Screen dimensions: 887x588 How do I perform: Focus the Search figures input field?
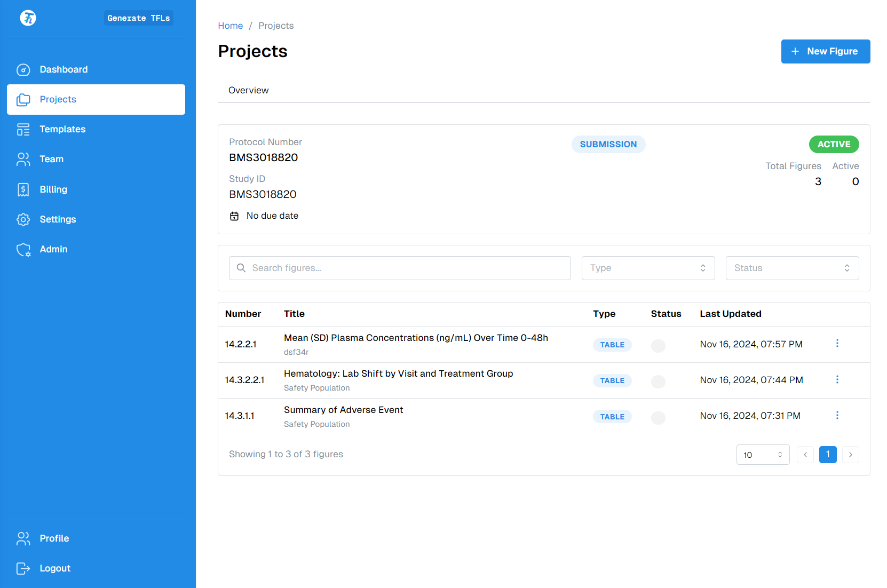pyautogui.click(x=406, y=268)
